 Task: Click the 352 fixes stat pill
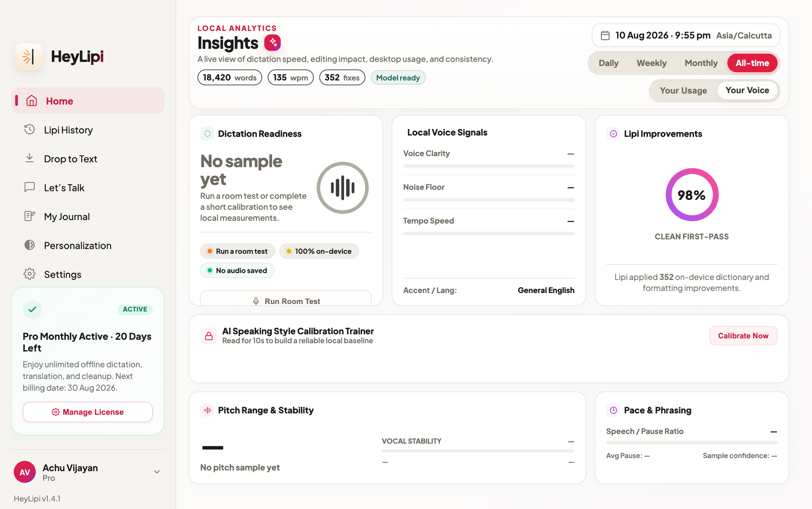pyautogui.click(x=342, y=78)
